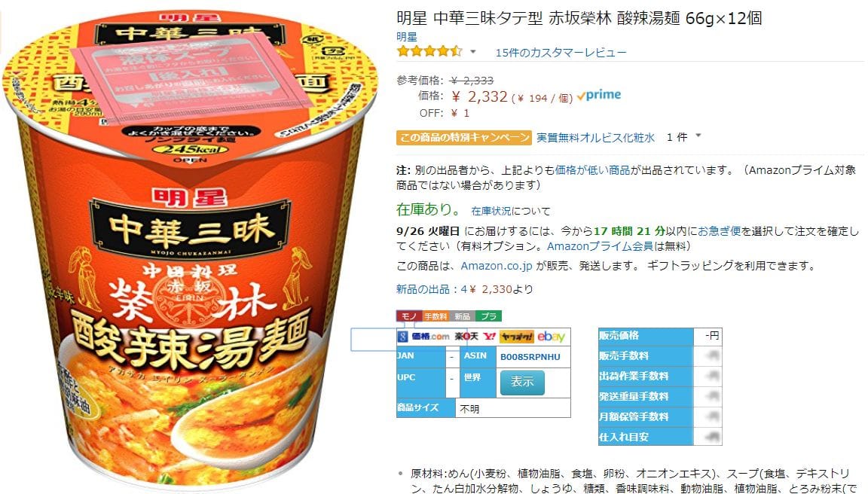
Task: Open the 15件のカスタマーレビュー link
Action: [x=561, y=53]
